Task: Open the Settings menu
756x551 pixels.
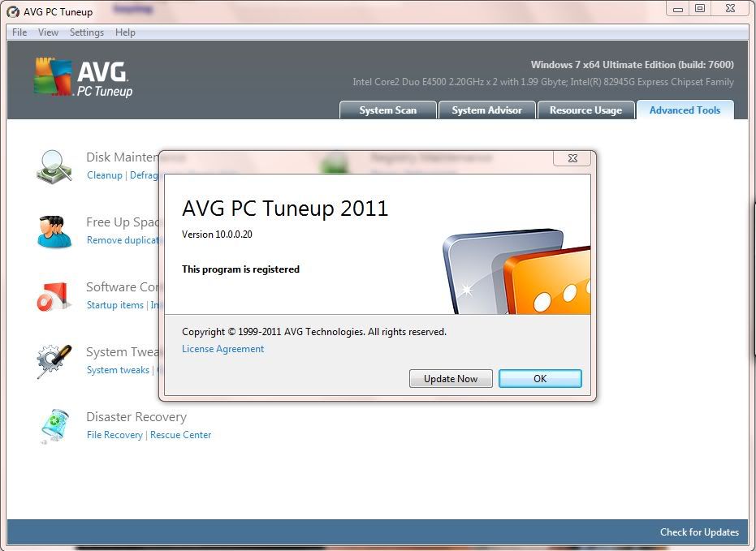Action: point(86,32)
